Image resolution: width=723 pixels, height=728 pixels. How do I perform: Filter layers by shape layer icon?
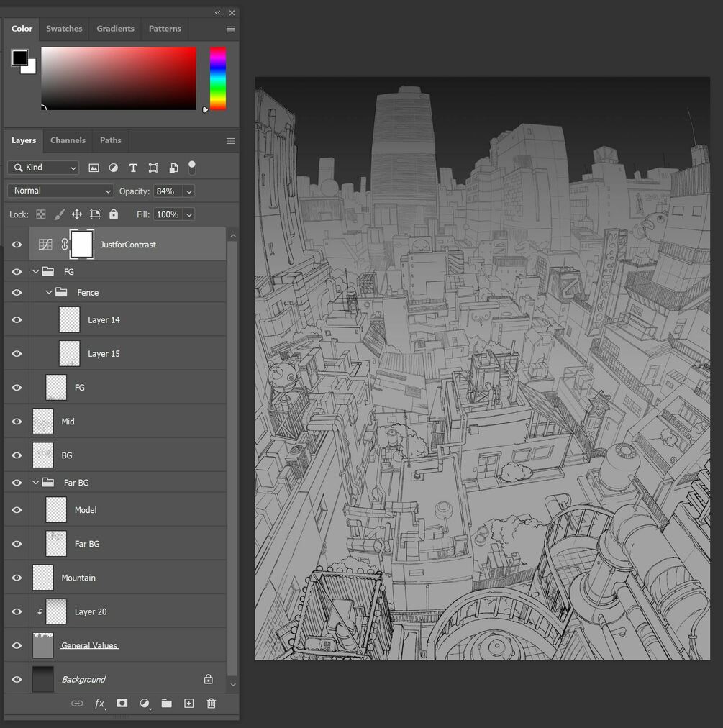point(153,168)
